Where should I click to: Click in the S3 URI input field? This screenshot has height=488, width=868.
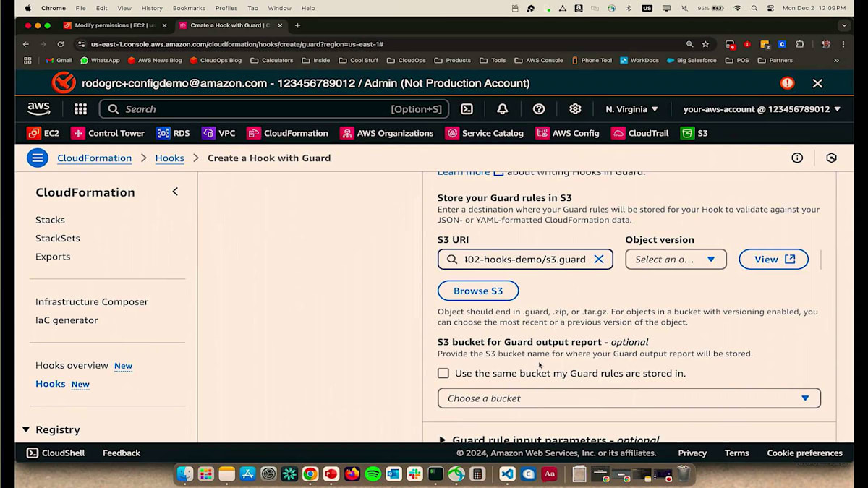click(525, 260)
